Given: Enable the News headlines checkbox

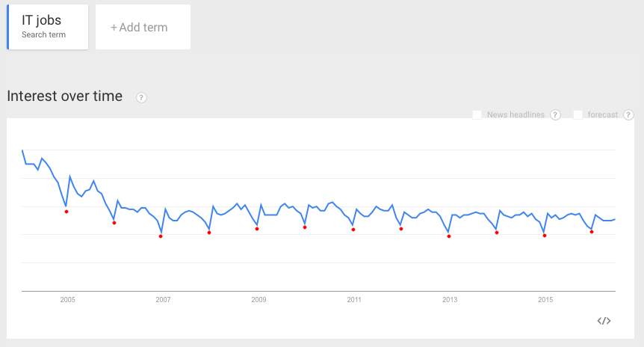Looking at the screenshot, I should point(477,114).
